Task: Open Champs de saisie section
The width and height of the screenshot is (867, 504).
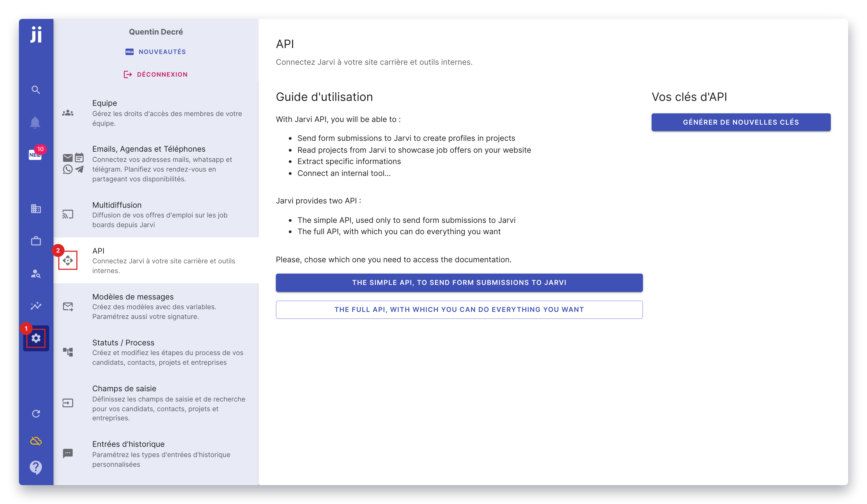Action: click(x=156, y=403)
